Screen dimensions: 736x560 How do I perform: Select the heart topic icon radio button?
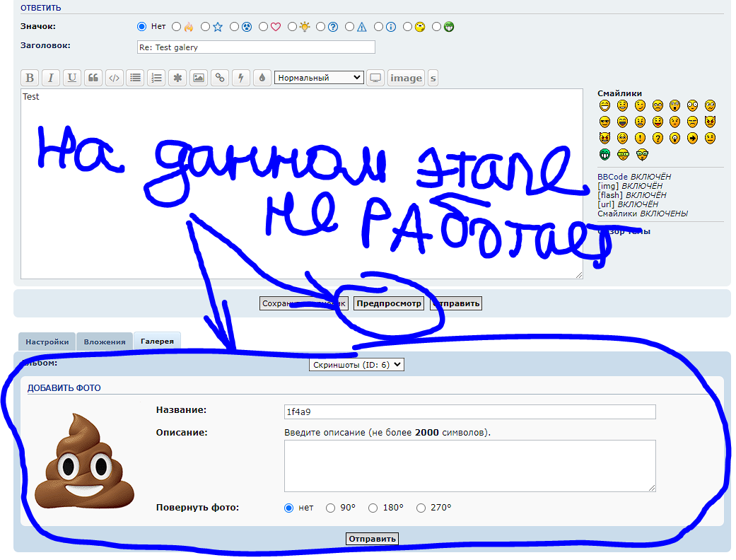pos(264,27)
